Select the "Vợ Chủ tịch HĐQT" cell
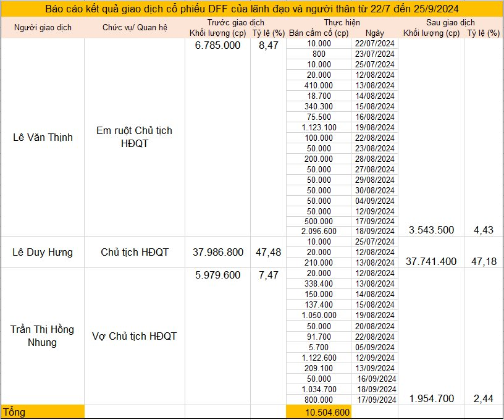This screenshot has width=504, height=420. [135, 336]
